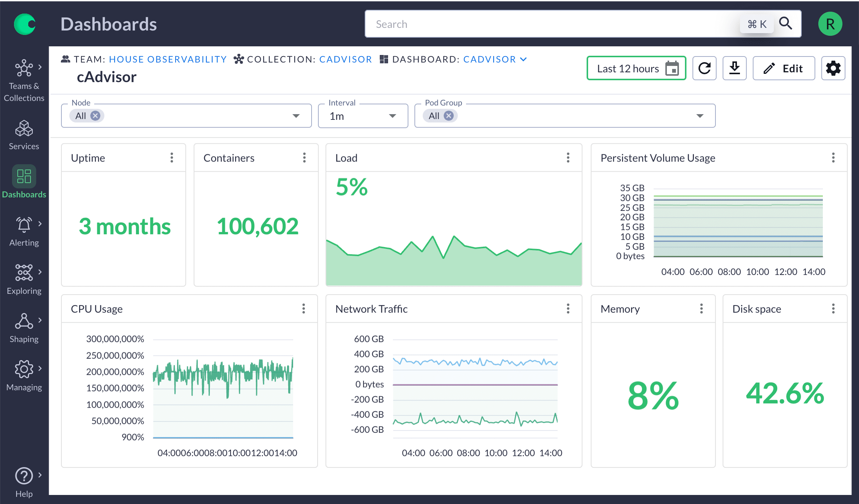This screenshot has width=859, height=504.
Task: Open the Network Traffic panel menu
Action: click(x=568, y=309)
